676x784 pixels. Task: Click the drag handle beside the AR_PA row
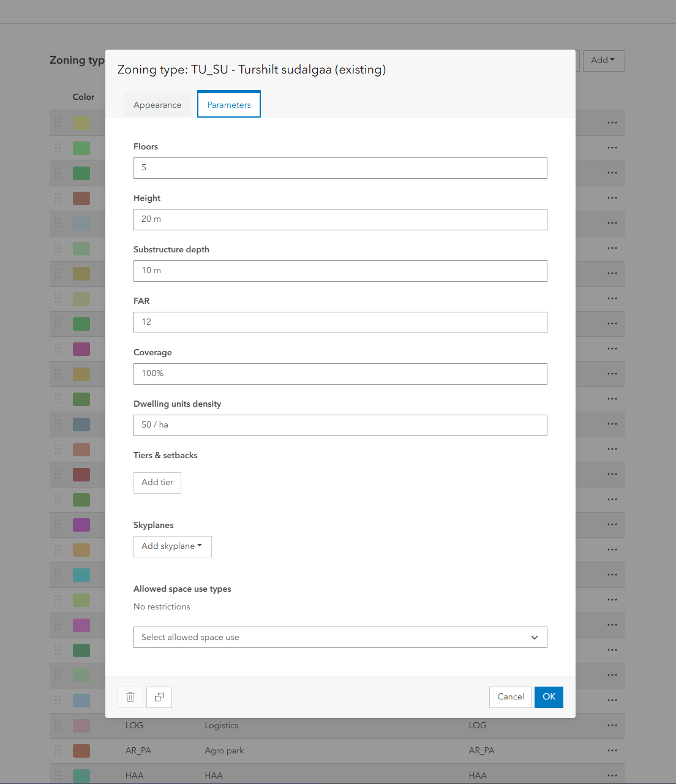(x=57, y=750)
